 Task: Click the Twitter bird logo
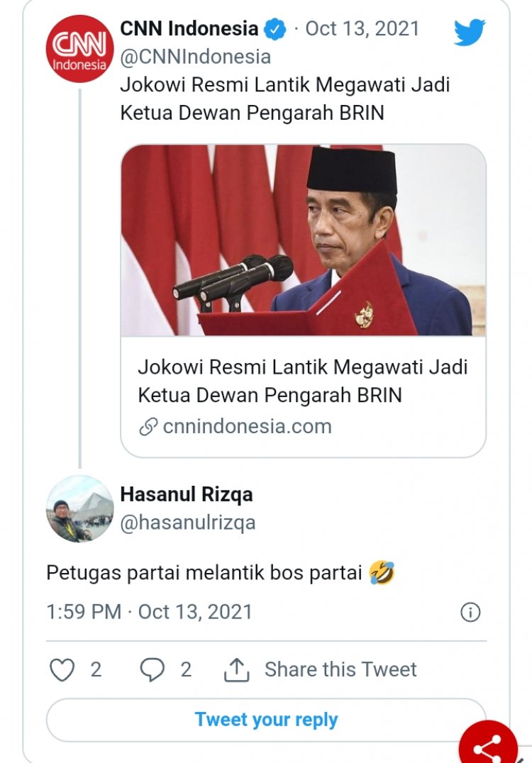470,32
